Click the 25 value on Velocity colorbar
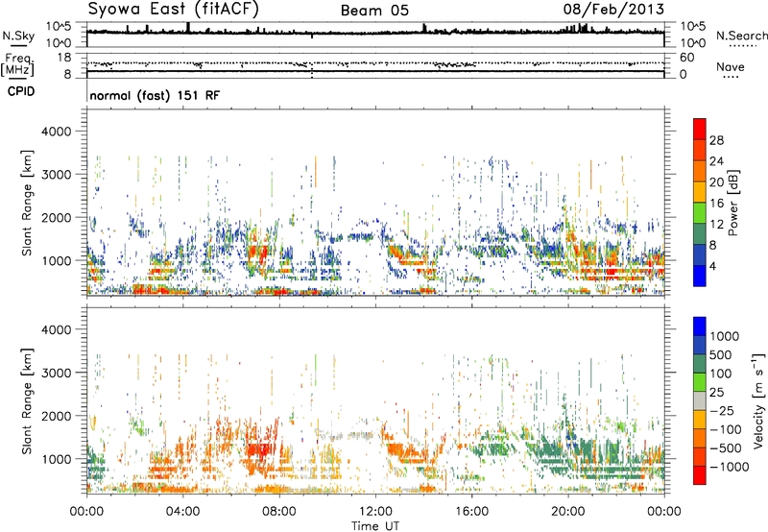This screenshot has width=768, height=532. click(716, 393)
